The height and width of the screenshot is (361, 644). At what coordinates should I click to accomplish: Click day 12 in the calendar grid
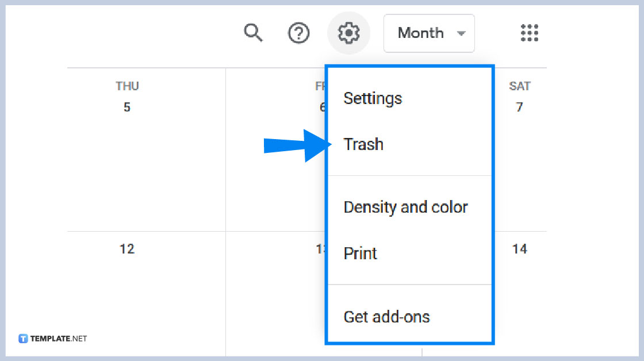click(126, 249)
